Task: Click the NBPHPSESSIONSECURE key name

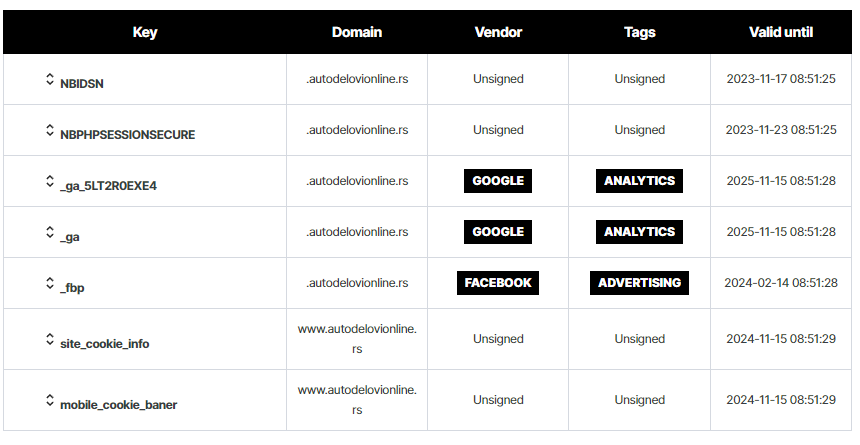Action: coord(127,135)
